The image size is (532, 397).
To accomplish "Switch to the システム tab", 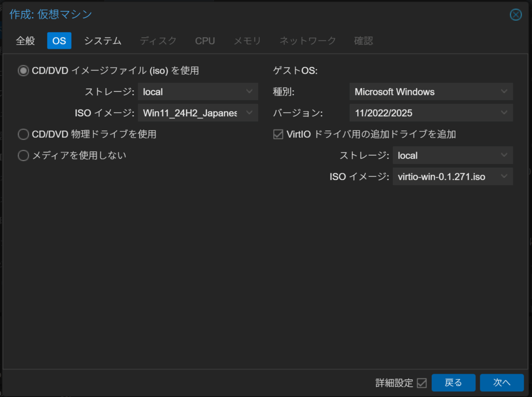I will pos(103,40).
